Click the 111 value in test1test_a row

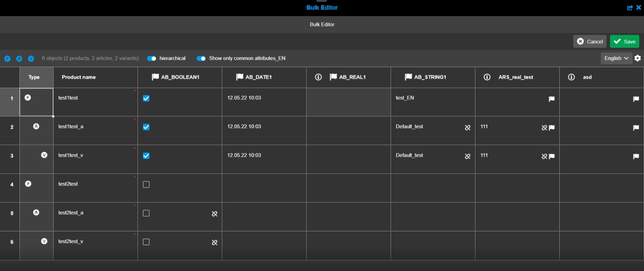coord(484,127)
